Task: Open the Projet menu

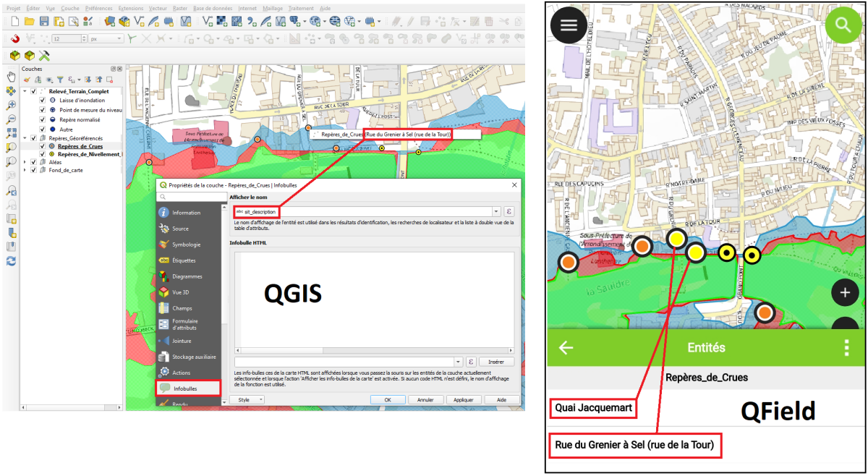Action: click(14, 8)
